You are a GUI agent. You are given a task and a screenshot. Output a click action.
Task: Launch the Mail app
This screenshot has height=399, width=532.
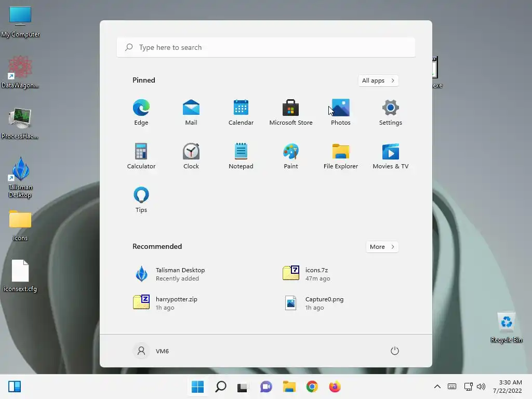[x=191, y=112]
